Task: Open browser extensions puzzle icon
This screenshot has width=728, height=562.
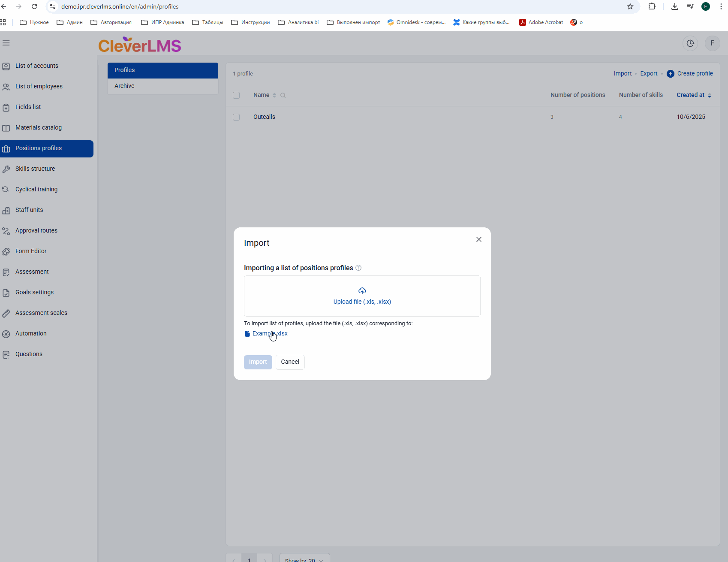Action: [x=652, y=6]
